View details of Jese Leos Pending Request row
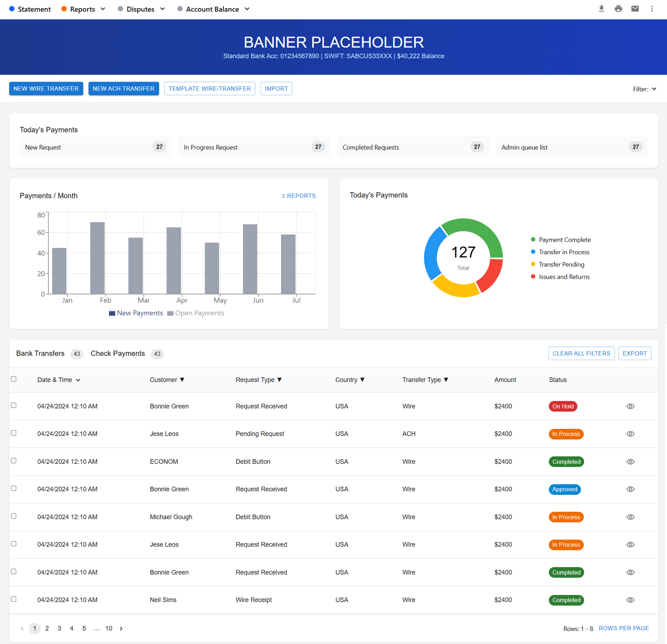667x644 pixels. [x=630, y=434]
